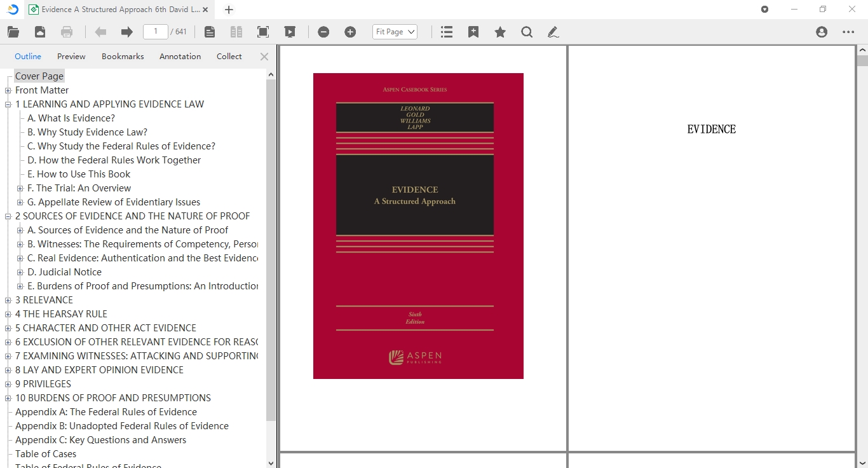Add a bookmark using the bookmark icon
The height and width of the screenshot is (468, 868).
pos(473,32)
